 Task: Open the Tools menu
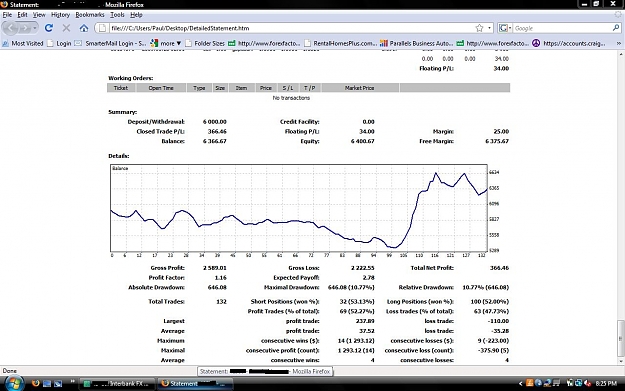(x=117, y=15)
